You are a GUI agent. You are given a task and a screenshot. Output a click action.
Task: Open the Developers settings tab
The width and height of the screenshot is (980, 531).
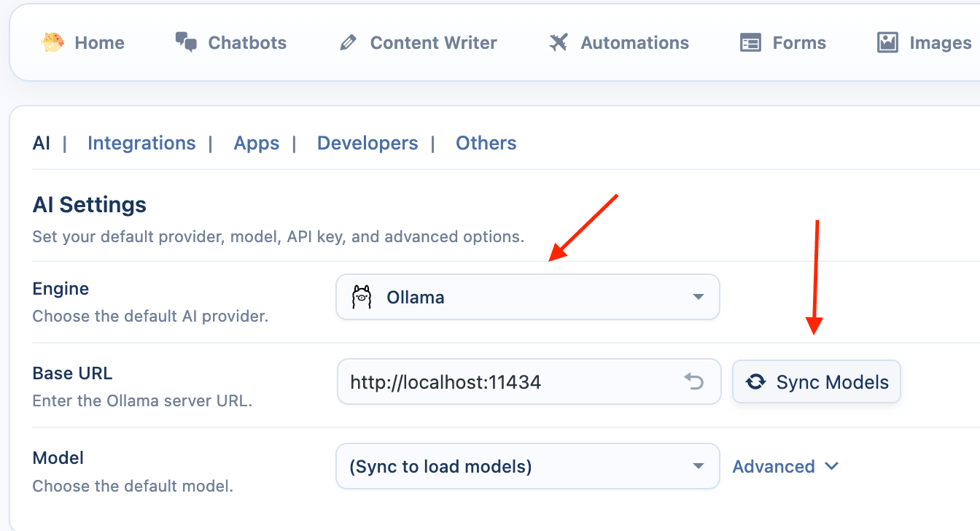pos(367,143)
